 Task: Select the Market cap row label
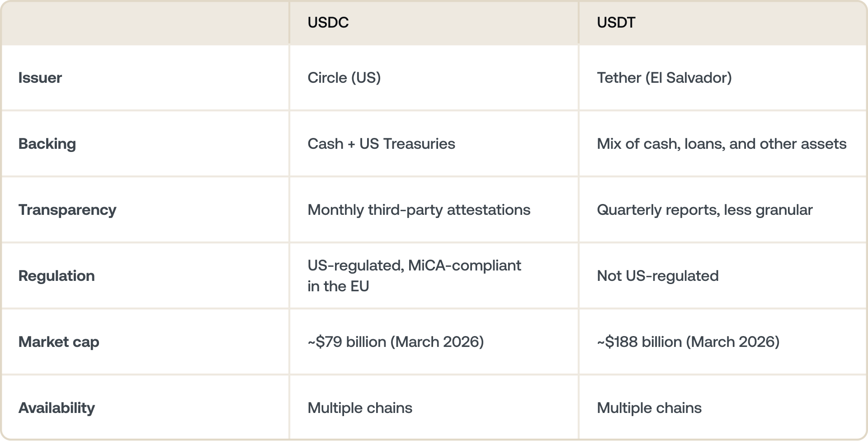[59, 342]
